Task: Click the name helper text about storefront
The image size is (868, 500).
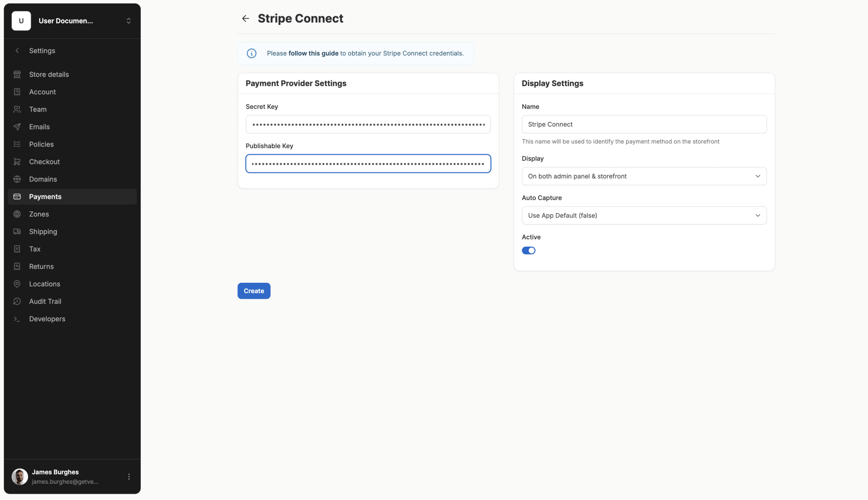Action: (620, 142)
